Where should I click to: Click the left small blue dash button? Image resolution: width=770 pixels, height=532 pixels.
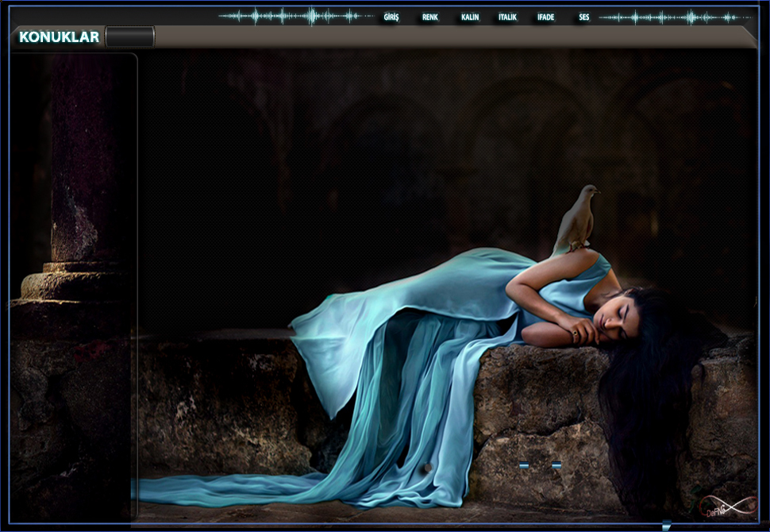click(x=524, y=465)
